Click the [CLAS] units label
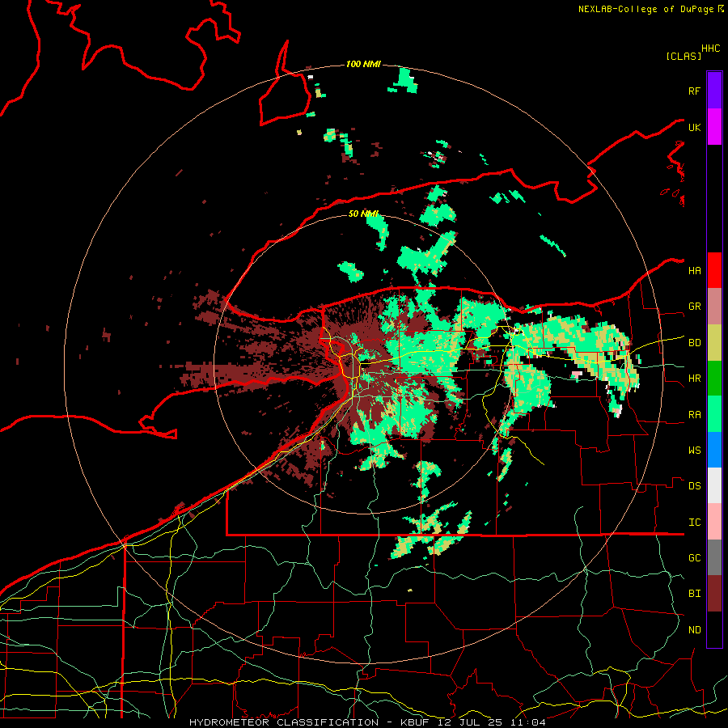 684,56
